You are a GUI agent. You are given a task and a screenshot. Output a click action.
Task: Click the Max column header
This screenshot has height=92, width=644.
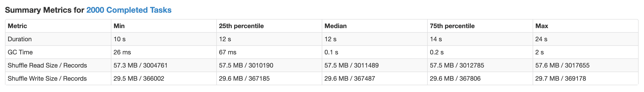(x=541, y=26)
